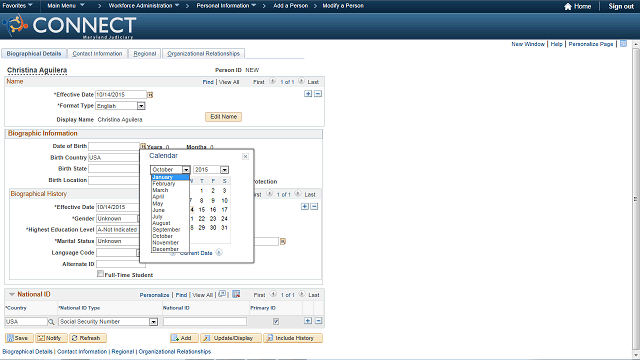Select Biographical Details tab

pyautogui.click(x=33, y=53)
